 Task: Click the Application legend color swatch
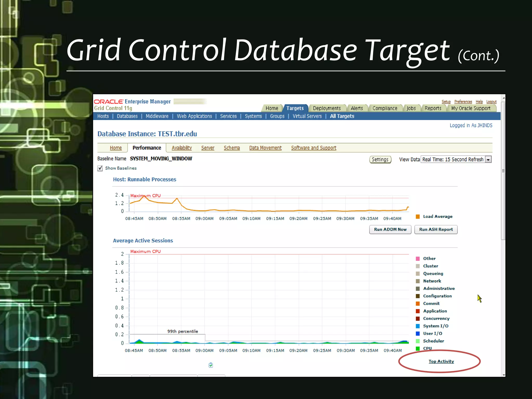click(x=418, y=311)
